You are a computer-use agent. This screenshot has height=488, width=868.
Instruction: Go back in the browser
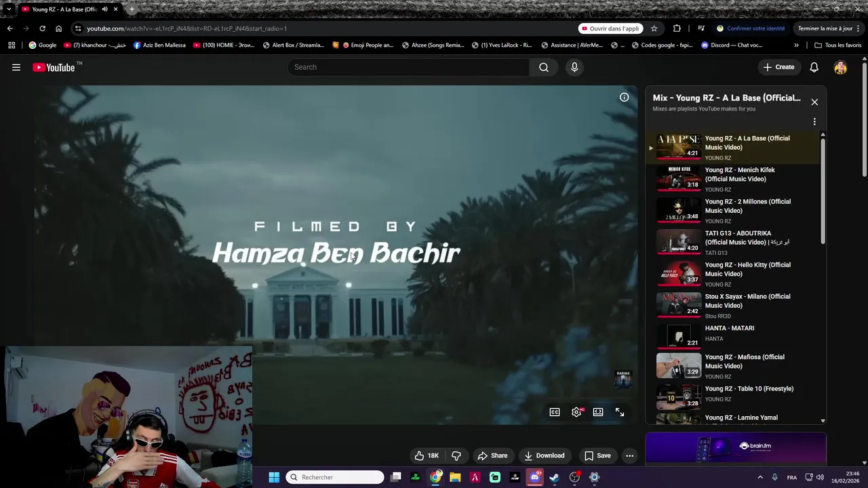point(9,28)
